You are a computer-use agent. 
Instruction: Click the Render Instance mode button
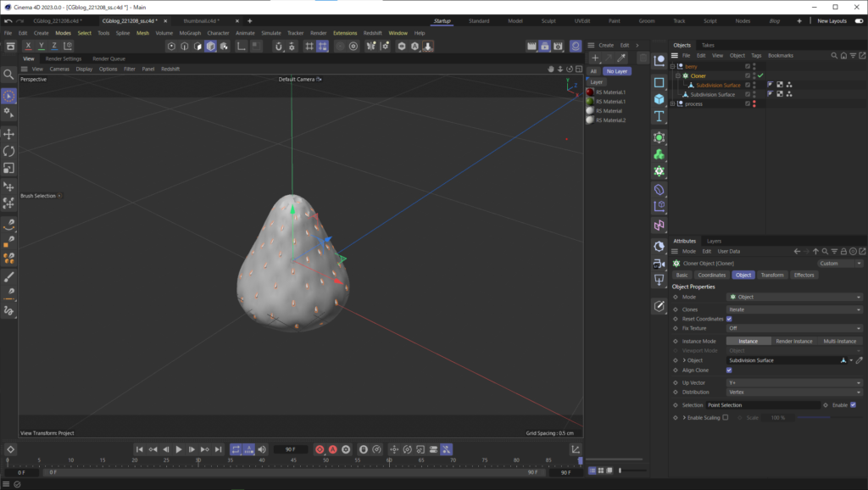point(793,341)
